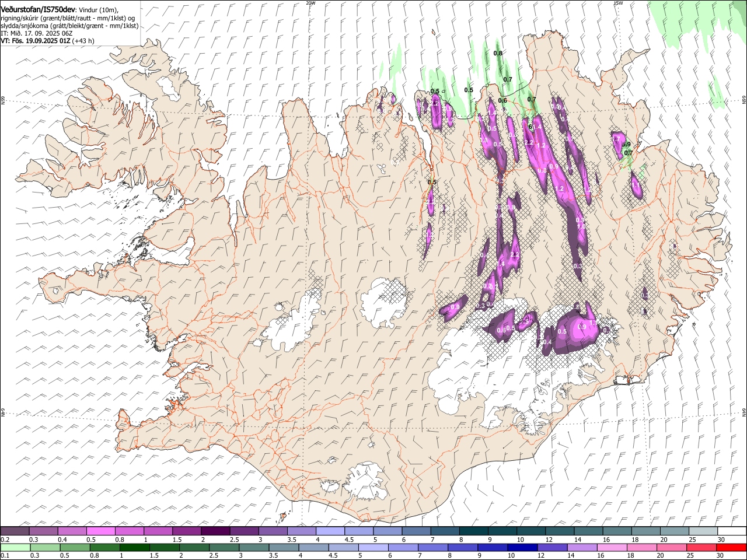Pick the upper legend 18 swatch
Image resolution: width=747 pixels, height=560 pixels.
(645, 531)
